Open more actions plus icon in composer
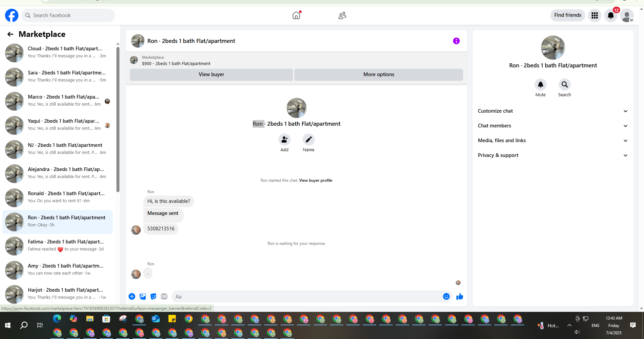This screenshot has width=644, height=339. 132,296
